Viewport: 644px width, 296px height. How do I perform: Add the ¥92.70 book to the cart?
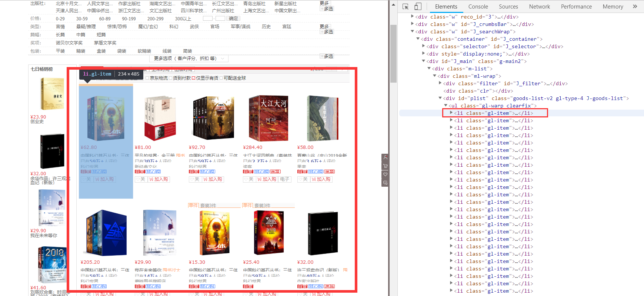point(213,179)
